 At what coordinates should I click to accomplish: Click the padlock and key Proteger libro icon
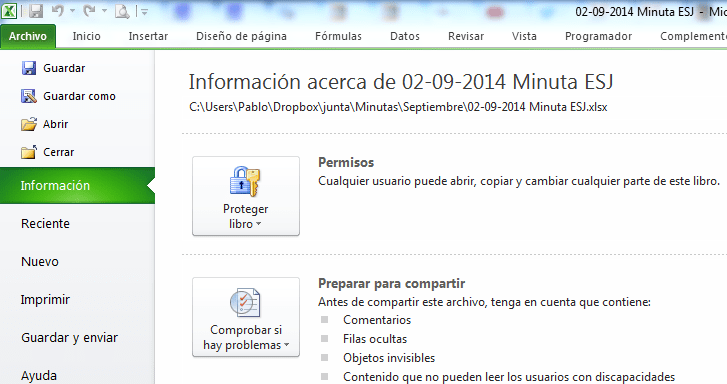(x=245, y=181)
